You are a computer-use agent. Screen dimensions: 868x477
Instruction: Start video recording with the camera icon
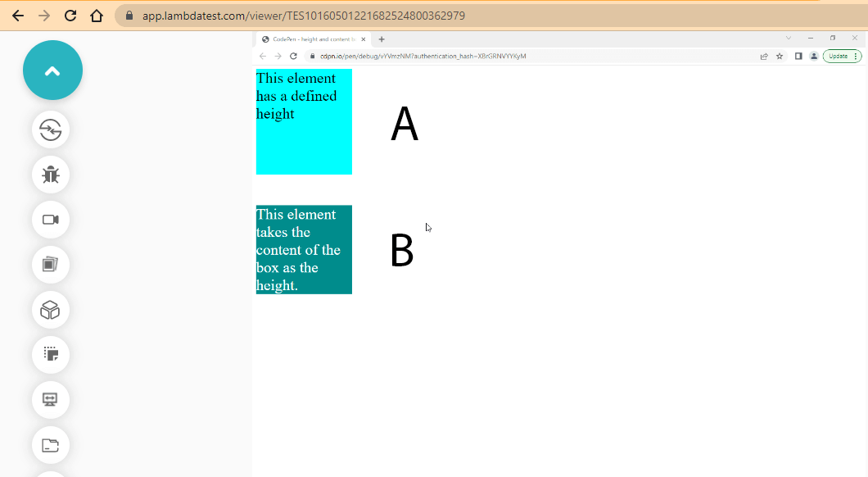click(x=51, y=220)
